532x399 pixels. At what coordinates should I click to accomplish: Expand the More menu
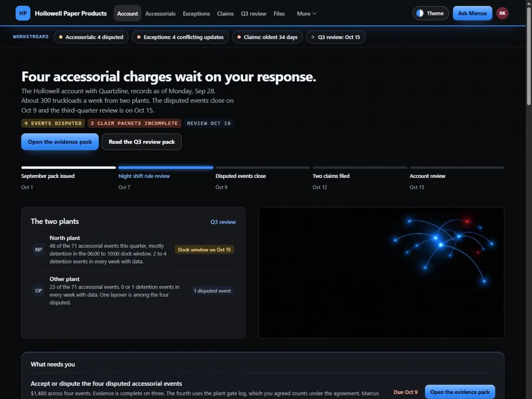pos(307,14)
